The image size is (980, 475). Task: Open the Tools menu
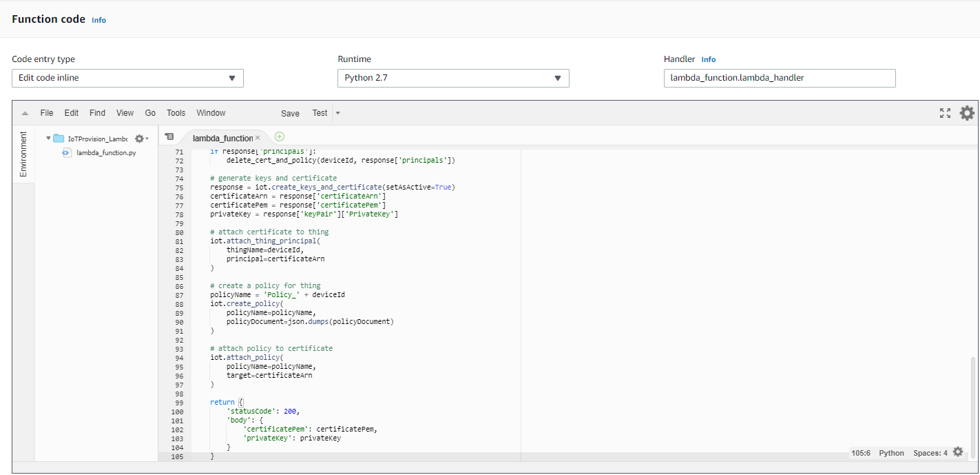coord(176,113)
